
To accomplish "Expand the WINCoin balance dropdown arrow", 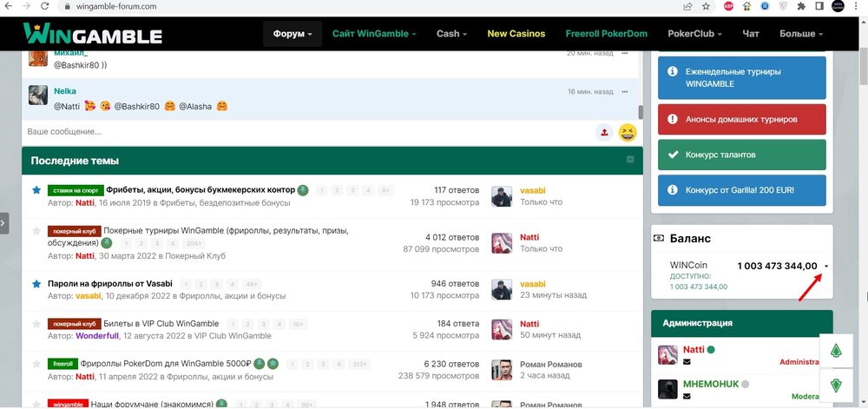I will pos(825,267).
